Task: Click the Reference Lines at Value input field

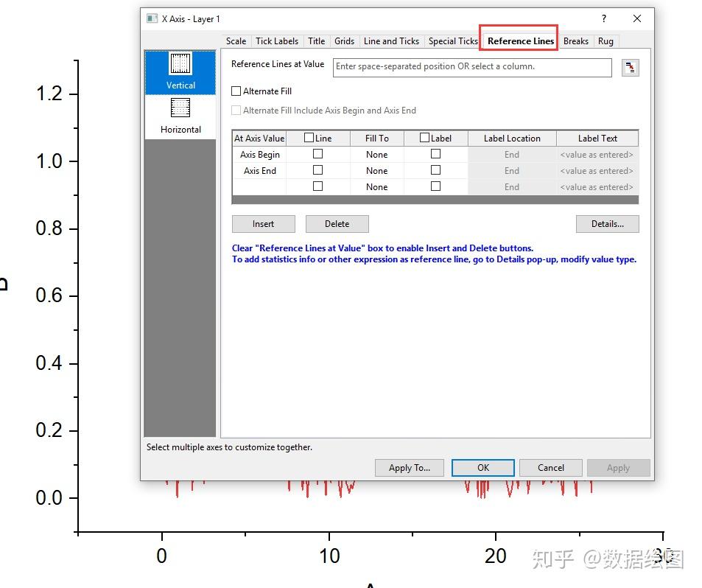Action: [x=471, y=67]
